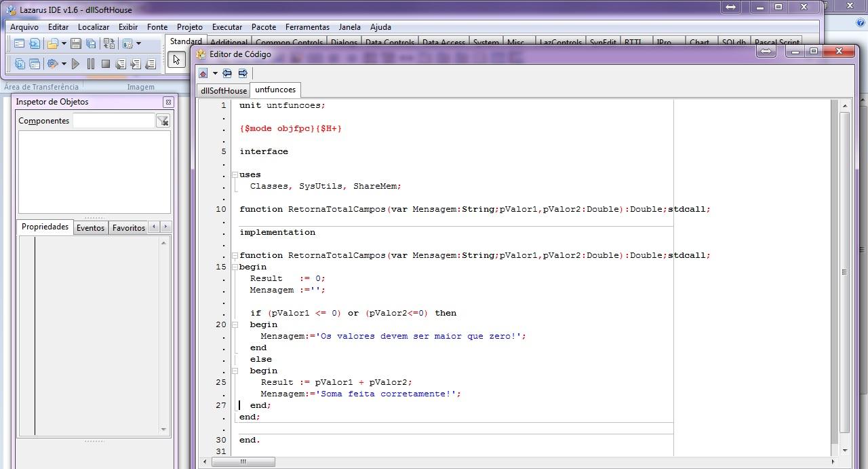Click the jump back arrow in Code Editor
Screen dimensions: 868x469
[x=227, y=73]
